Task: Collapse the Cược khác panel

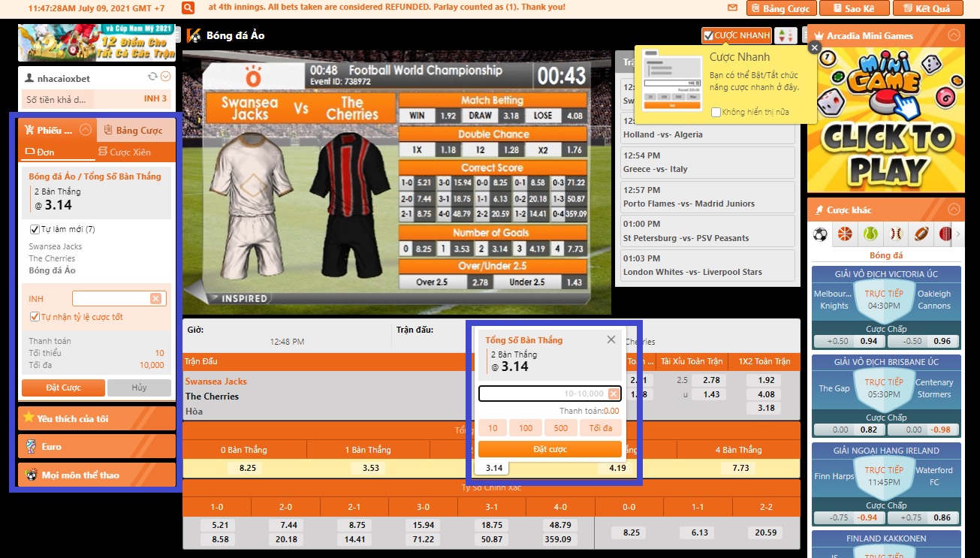Action: point(954,210)
